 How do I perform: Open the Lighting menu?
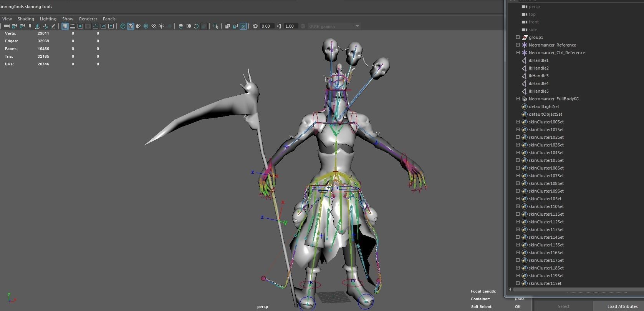(48, 19)
